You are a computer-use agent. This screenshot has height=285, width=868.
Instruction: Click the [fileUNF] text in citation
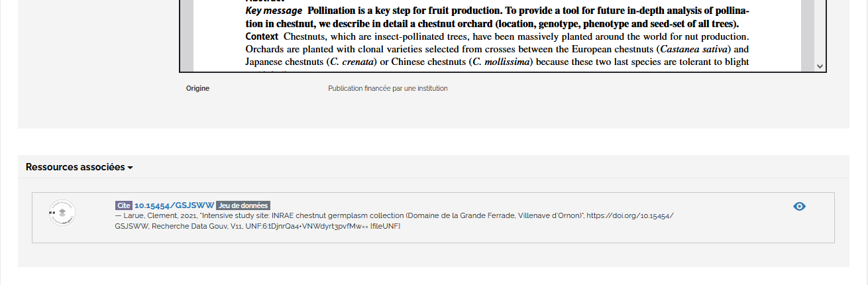(385, 227)
